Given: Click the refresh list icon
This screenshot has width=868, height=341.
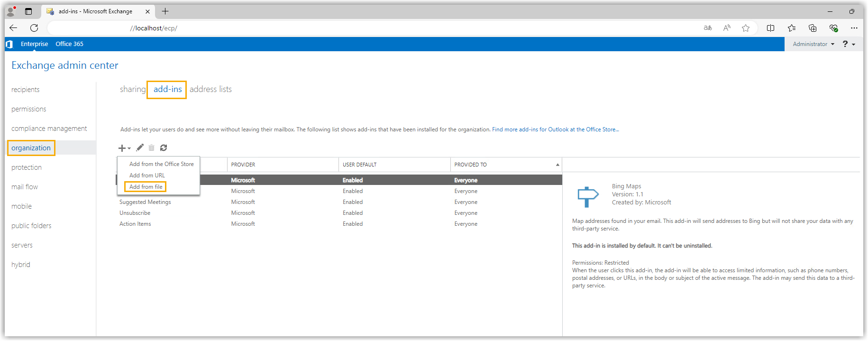Looking at the screenshot, I should tap(164, 147).
